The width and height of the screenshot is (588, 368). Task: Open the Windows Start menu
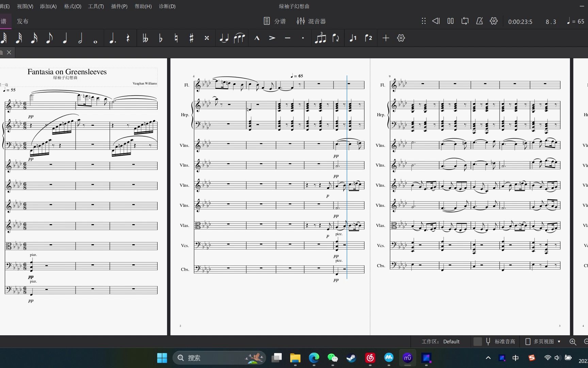[162, 358]
